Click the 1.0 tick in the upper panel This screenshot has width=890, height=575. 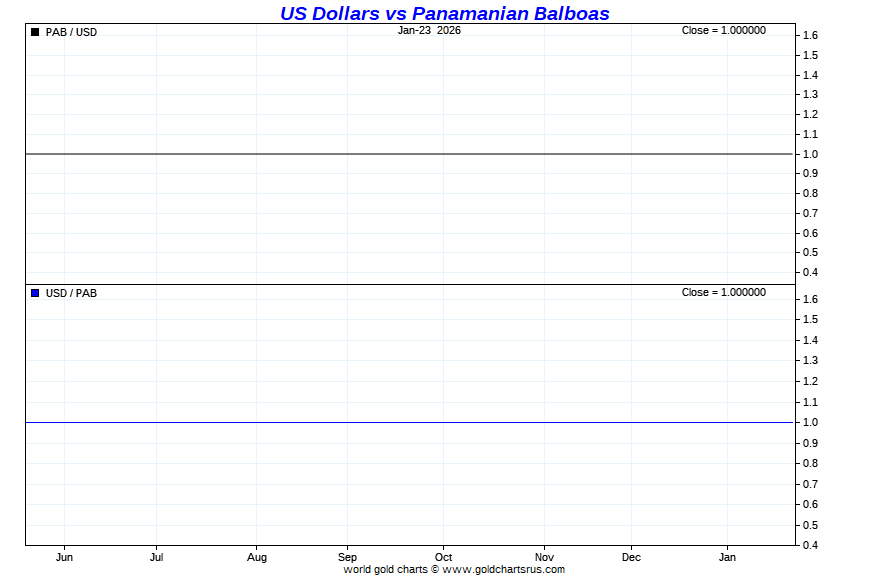tap(811, 154)
